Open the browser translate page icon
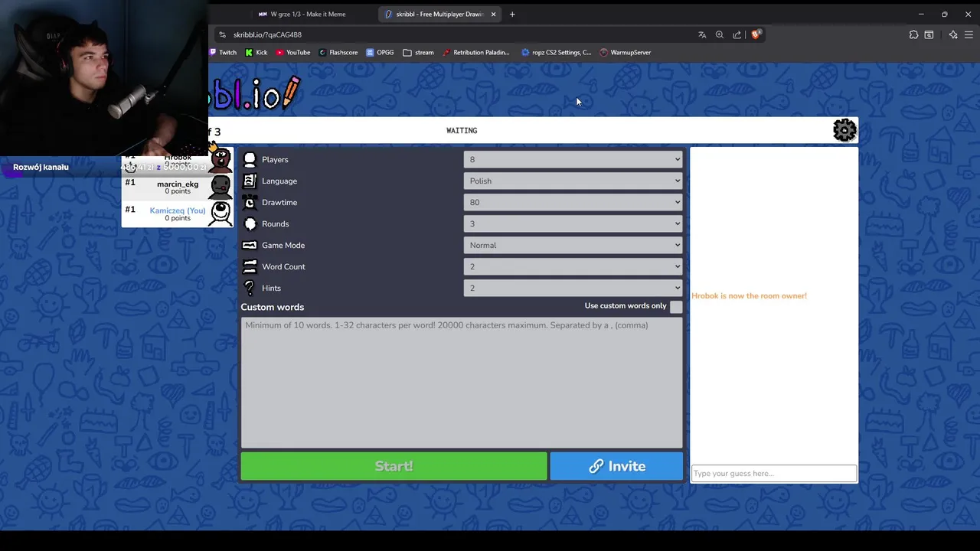Screen dimensions: 980x551 tap(702, 34)
